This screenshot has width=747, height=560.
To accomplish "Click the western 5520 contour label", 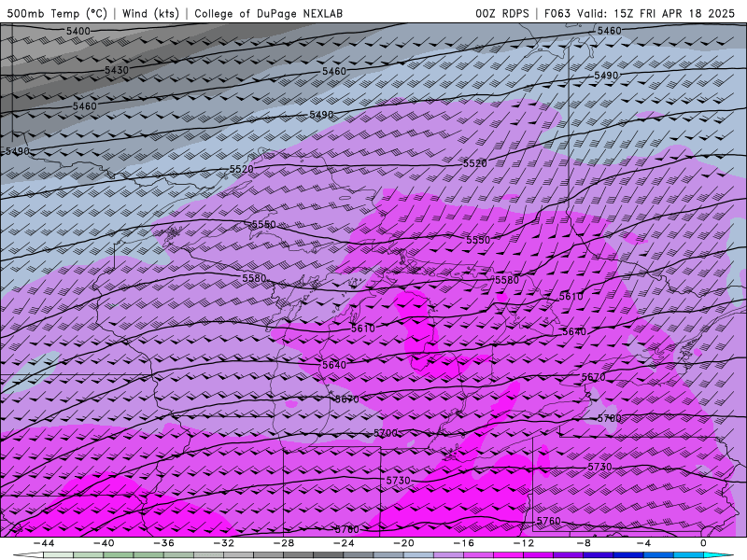I will click(x=242, y=169).
